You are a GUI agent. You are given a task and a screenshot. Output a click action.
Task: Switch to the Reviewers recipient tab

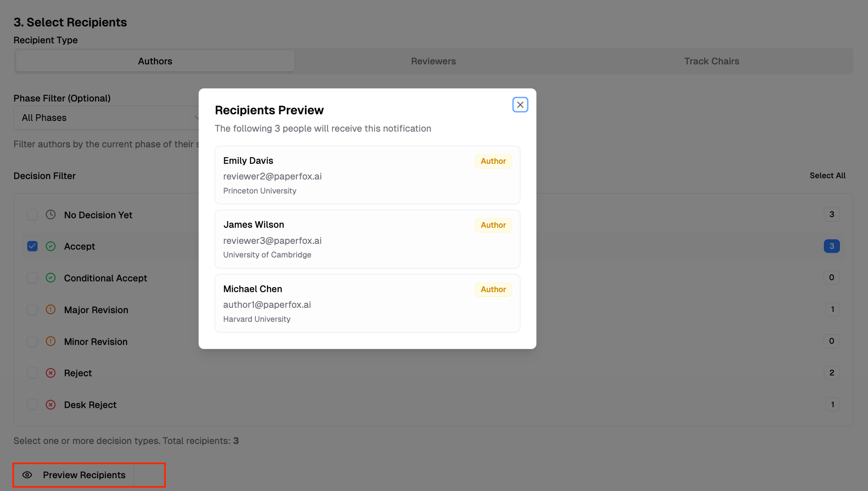point(433,61)
